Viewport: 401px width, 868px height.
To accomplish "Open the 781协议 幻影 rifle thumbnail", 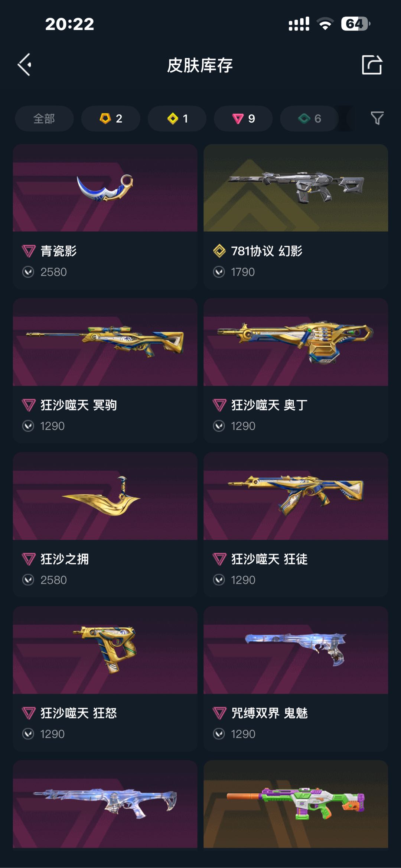I will pos(296,188).
